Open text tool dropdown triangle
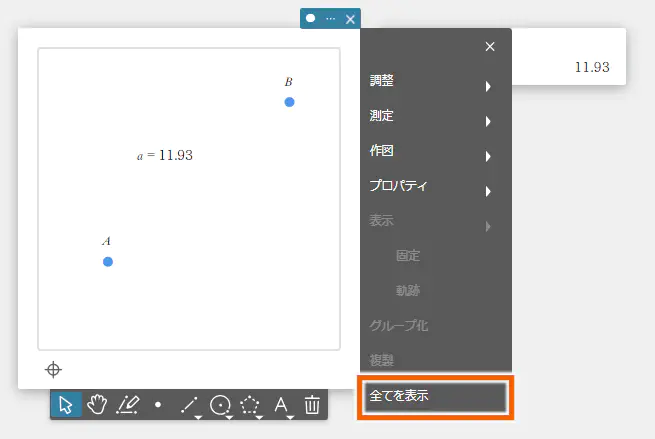 coord(290,417)
